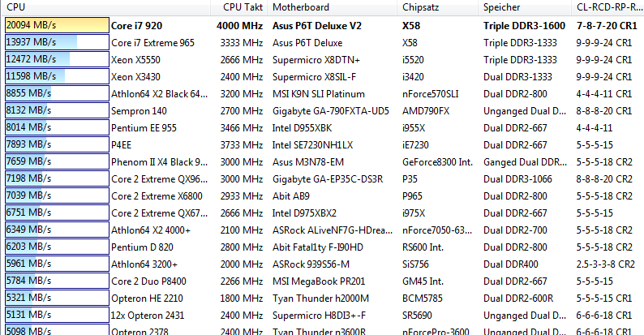The image size is (644, 335).
Task: Click the 3733 MHz clock cell
Action: pyautogui.click(x=241, y=145)
